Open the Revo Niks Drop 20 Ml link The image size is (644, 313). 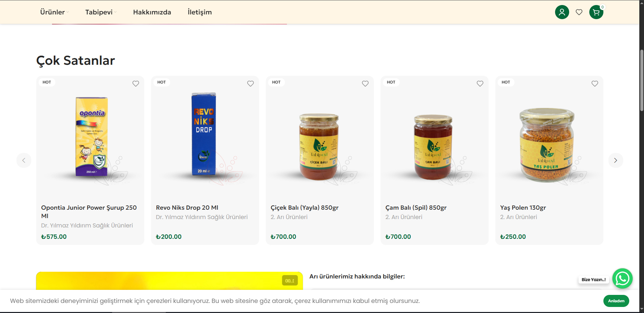click(187, 208)
